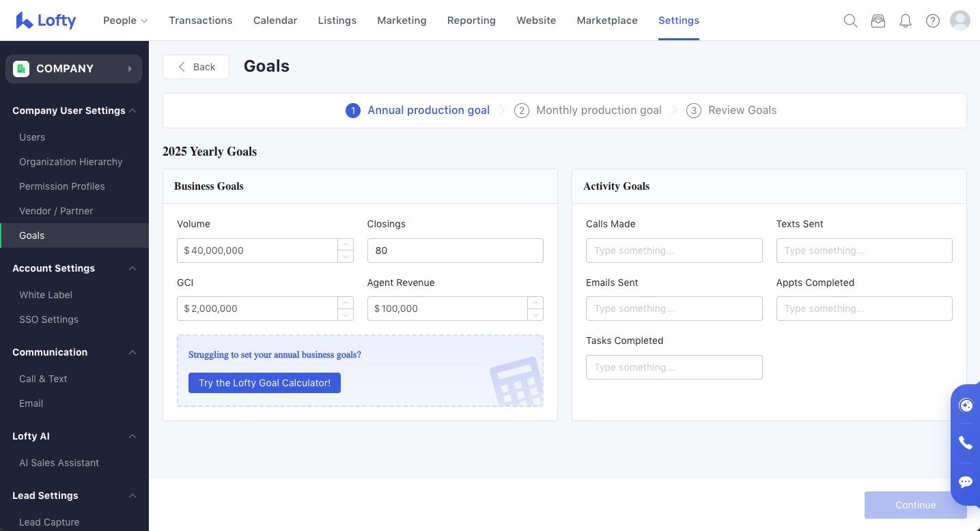Open the inbox tray icon
This screenshot has height=531, width=980.
click(x=878, y=20)
